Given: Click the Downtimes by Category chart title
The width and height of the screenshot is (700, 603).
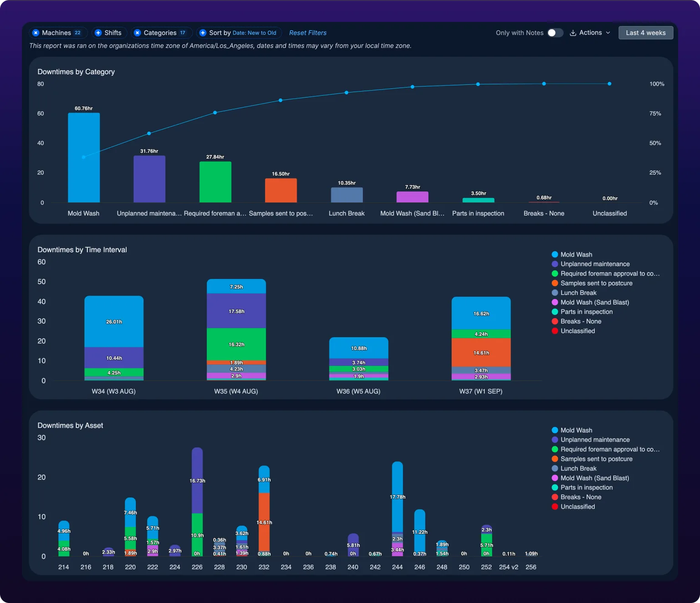Looking at the screenshot, I should point(76,72).
